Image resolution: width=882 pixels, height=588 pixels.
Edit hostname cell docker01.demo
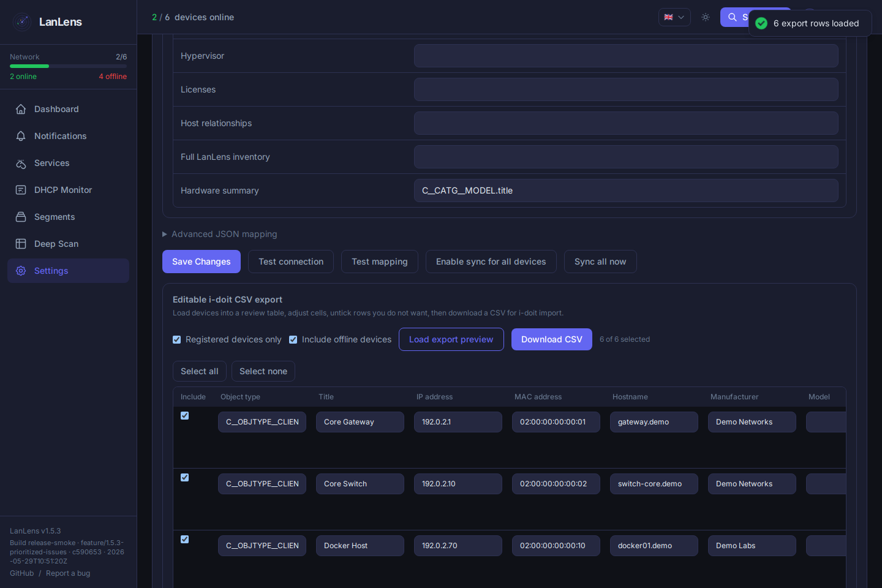point(654,546)
